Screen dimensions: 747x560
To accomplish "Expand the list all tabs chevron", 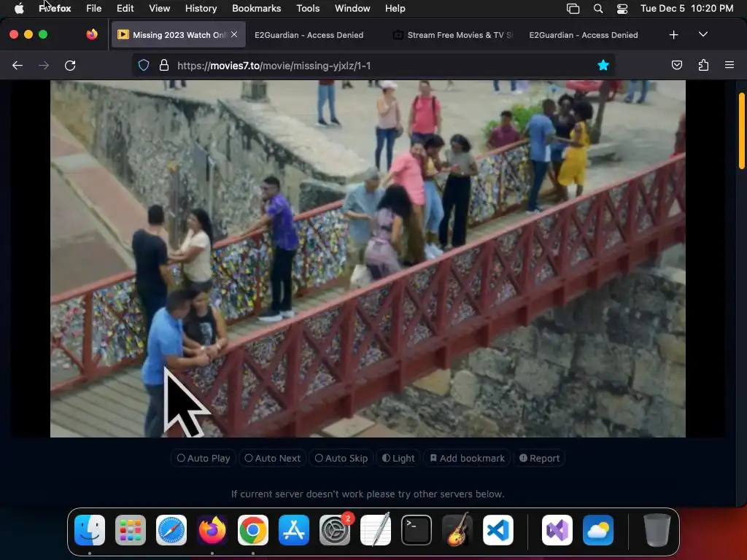I will pyautogui.click(x=703, y=34).
